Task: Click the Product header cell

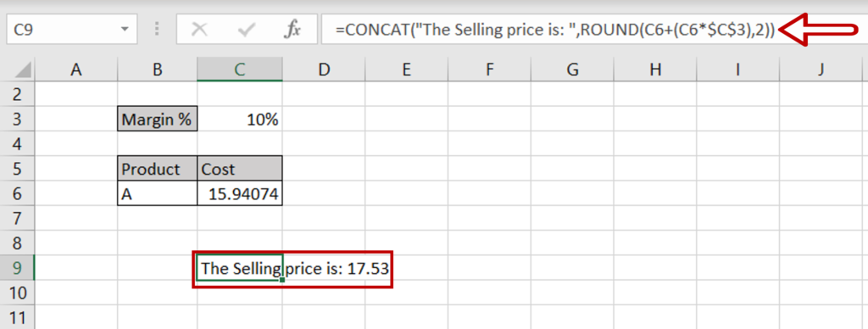Action: (158, 169)
